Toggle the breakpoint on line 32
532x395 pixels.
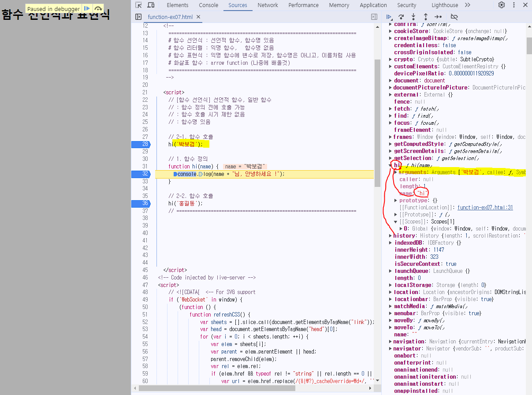(x=141, y=174)
